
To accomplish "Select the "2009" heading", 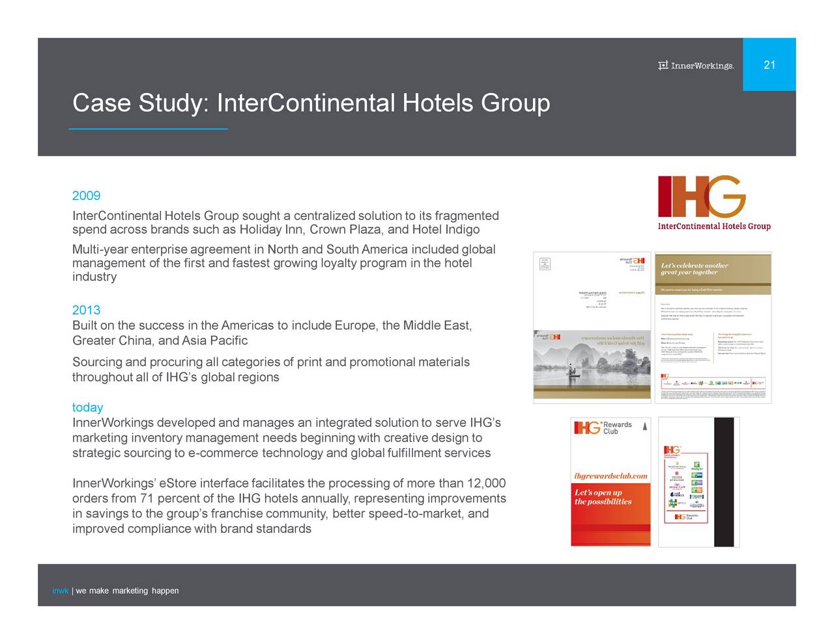I will pos(86,196).
